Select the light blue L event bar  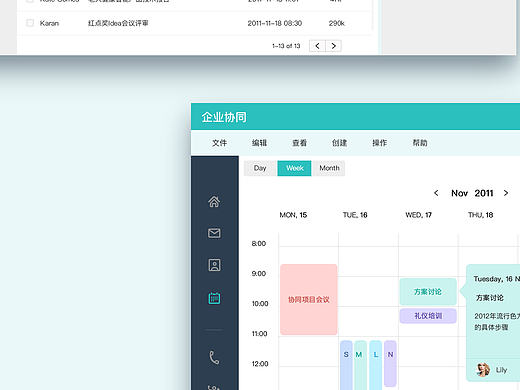coord(376,365)
